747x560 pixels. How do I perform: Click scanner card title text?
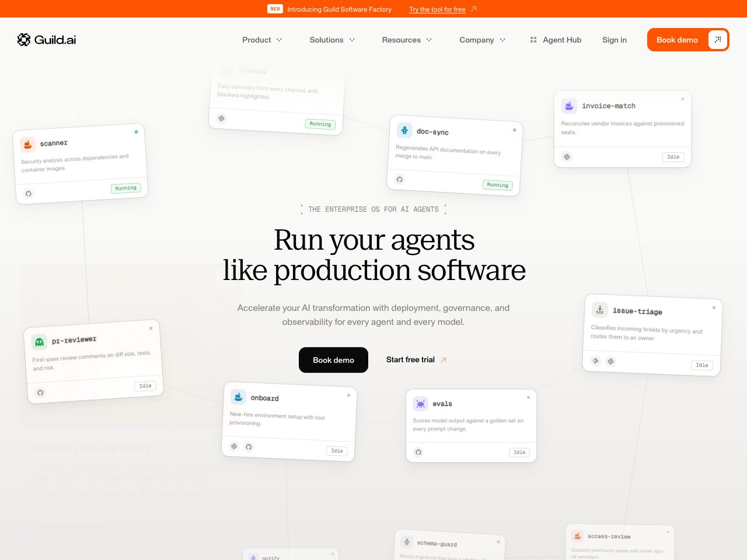pyautogui.click(x=54, y=143)
